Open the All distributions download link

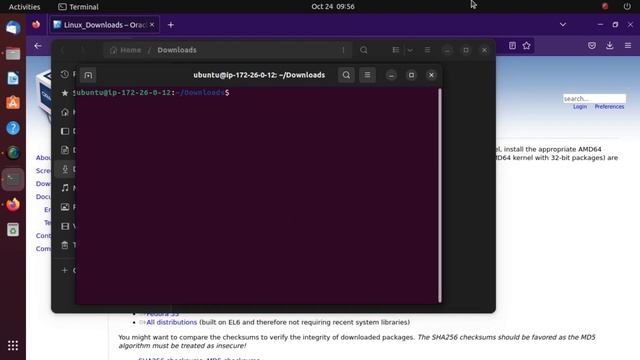(171, 322)
